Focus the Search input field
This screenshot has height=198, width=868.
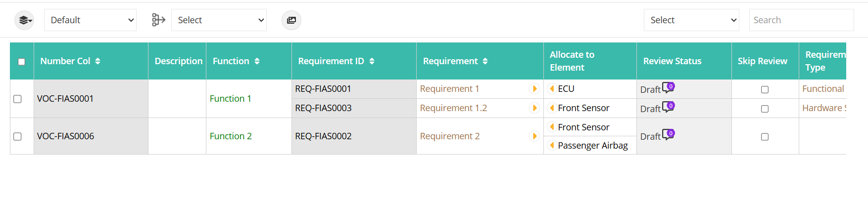[x=801, y=20]
